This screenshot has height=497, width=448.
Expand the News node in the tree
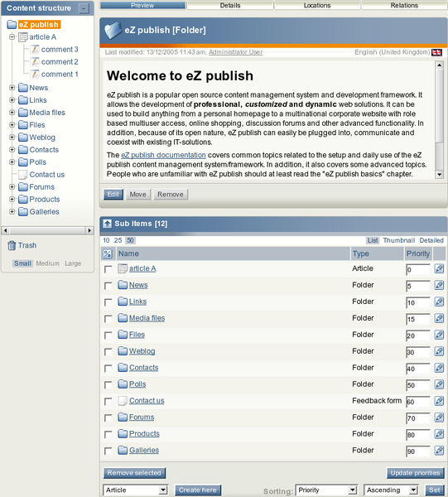point(12,88)
